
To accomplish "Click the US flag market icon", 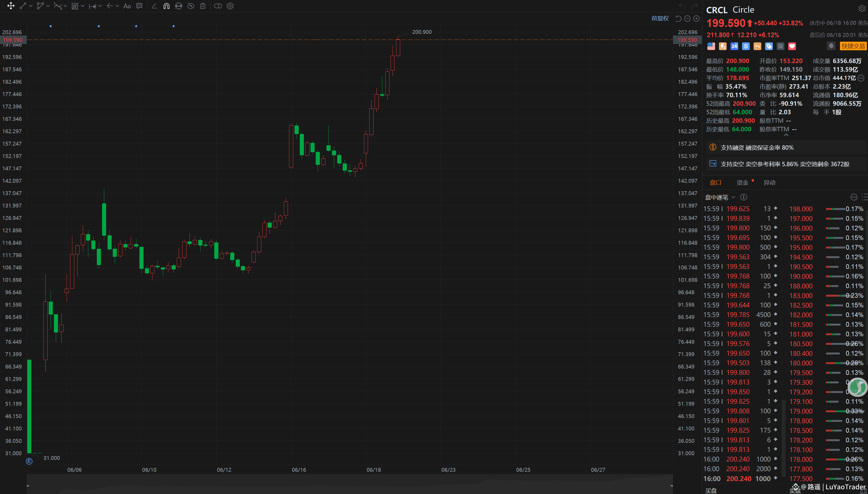I will 711,46.
